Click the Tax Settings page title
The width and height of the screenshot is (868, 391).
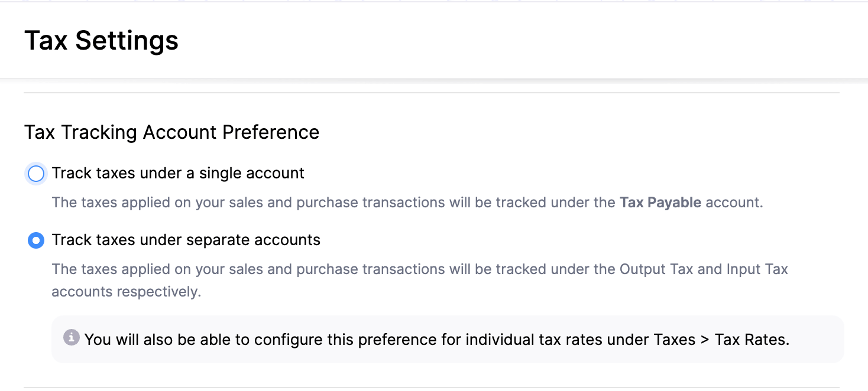point(101,40)
